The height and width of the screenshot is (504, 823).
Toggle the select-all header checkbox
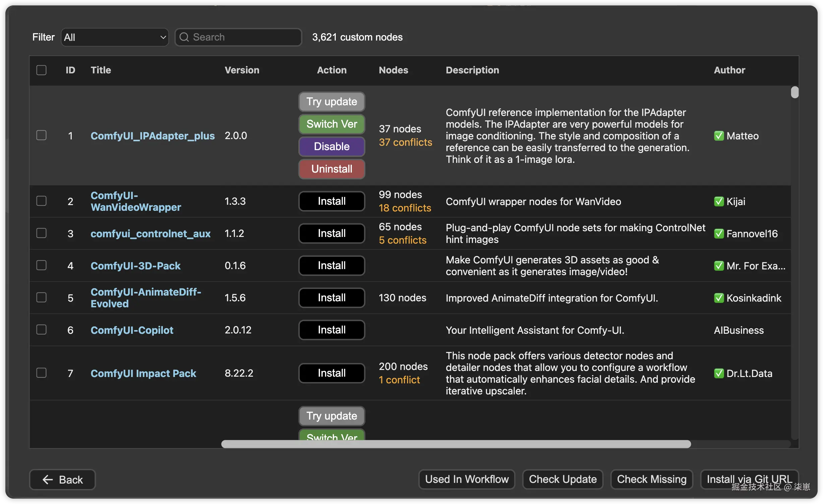click(41, 70)
